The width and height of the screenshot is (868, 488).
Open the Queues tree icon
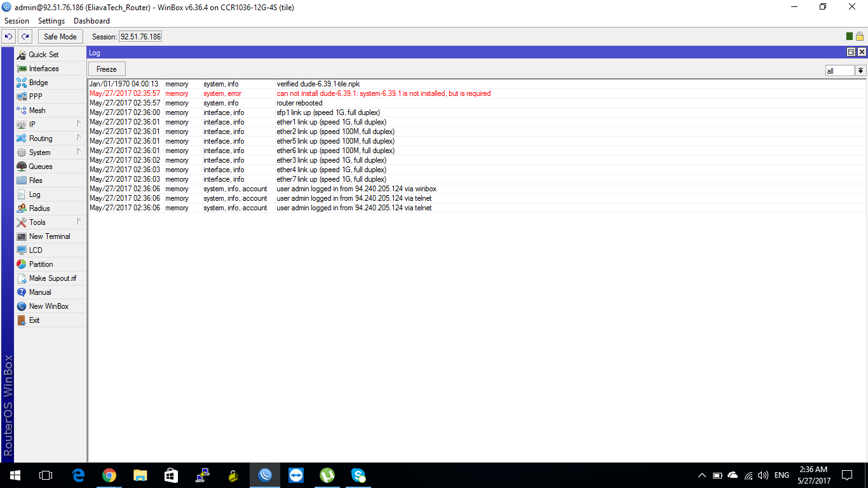click(x=22, y=166)
